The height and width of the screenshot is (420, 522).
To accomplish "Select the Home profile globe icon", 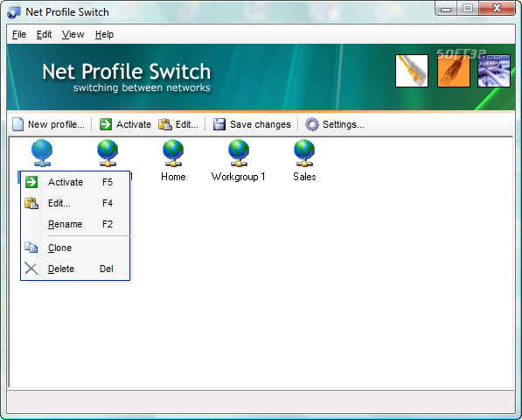I will pyautogui.click(x=173, y=153).
